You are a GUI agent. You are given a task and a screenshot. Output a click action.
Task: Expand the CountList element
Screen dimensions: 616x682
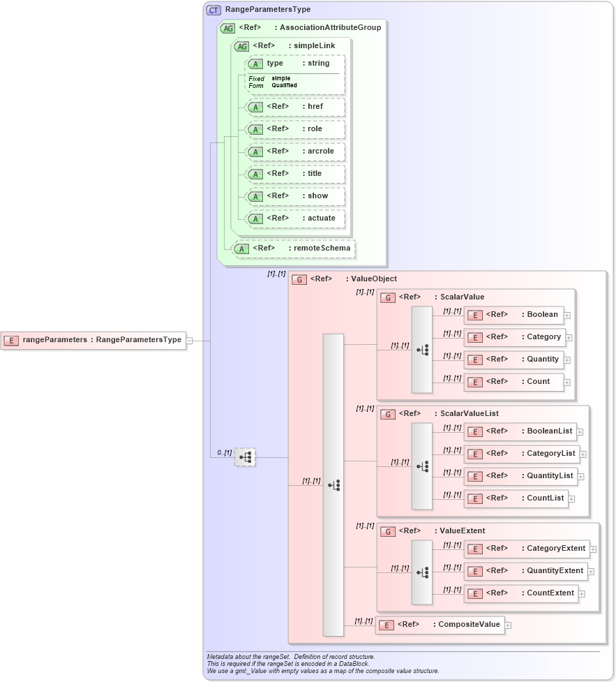point(571,498)
